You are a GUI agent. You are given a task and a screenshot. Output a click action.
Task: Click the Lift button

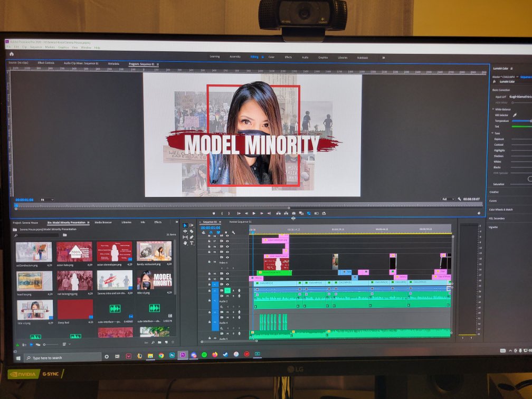(279, 213)
